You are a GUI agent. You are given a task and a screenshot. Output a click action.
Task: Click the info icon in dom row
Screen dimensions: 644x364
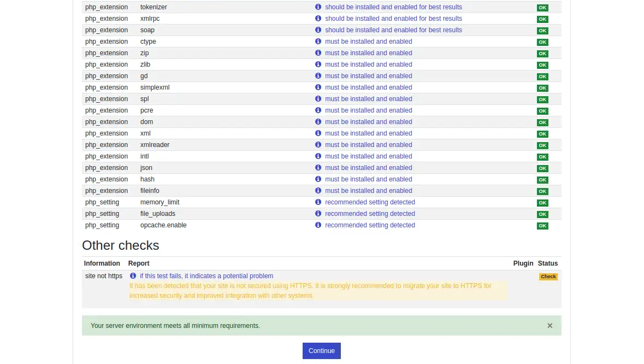tap(318, 122)
